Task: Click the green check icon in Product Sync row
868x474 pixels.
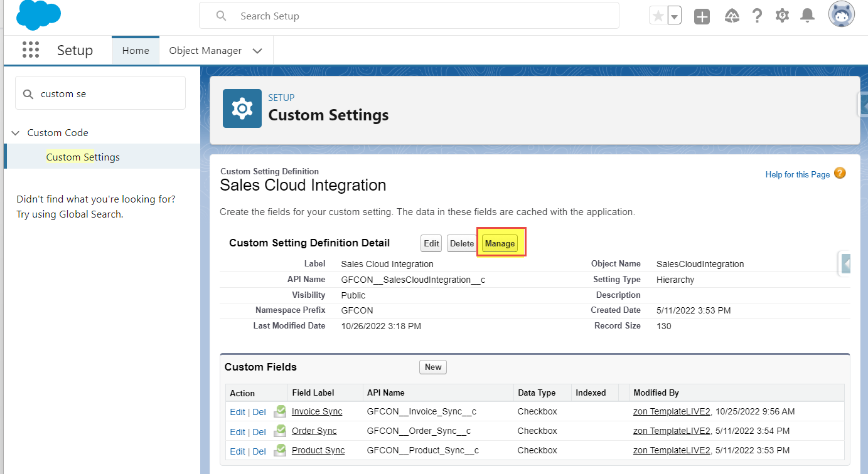Action: (x=280, y=450)
